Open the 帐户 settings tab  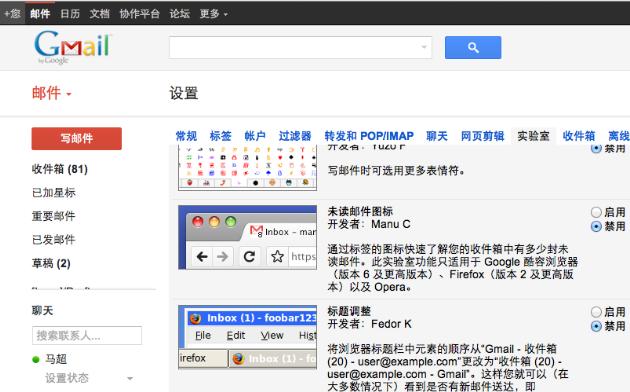point(255,136)
